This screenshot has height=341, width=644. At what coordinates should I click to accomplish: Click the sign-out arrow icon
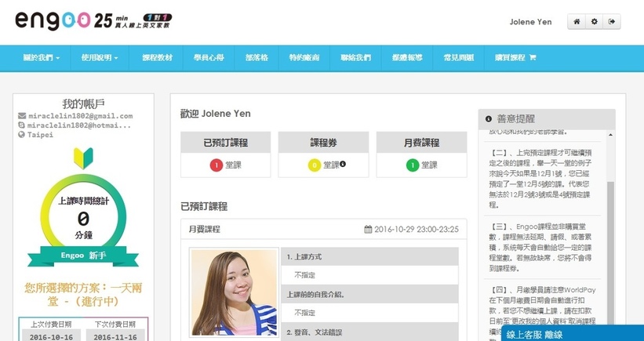tap(611, 22)
